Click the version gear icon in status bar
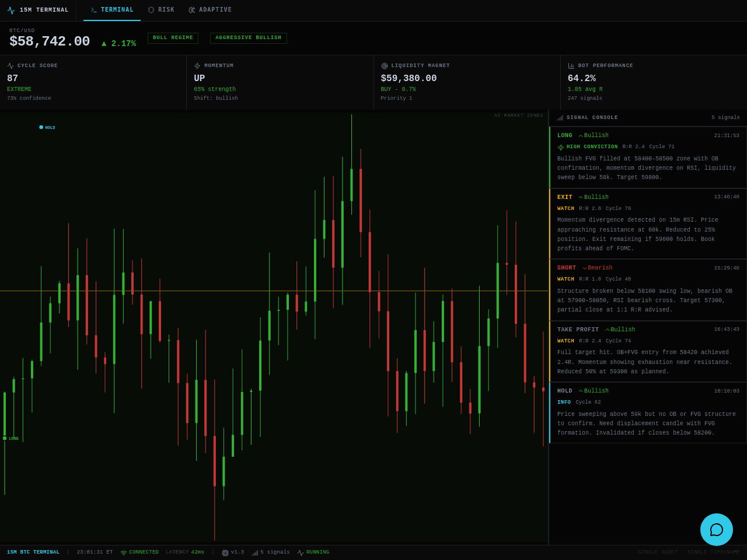The image size is (747, 560). pos(225,553)
